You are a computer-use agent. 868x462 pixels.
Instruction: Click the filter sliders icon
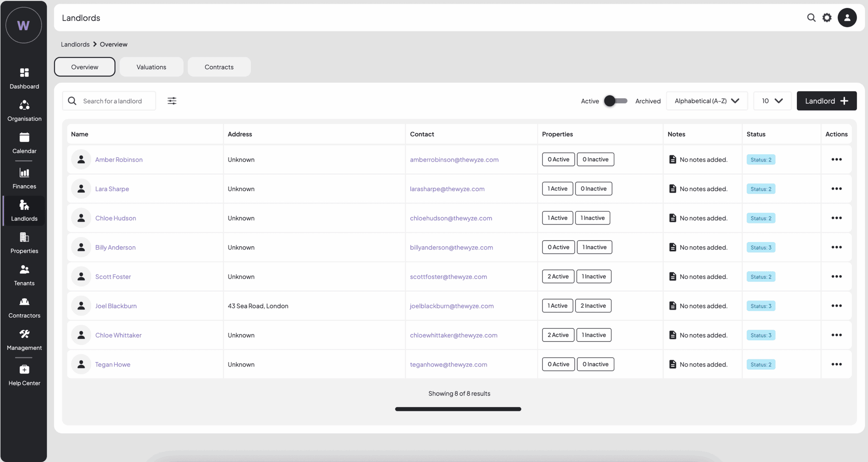[x=172, y=101]
